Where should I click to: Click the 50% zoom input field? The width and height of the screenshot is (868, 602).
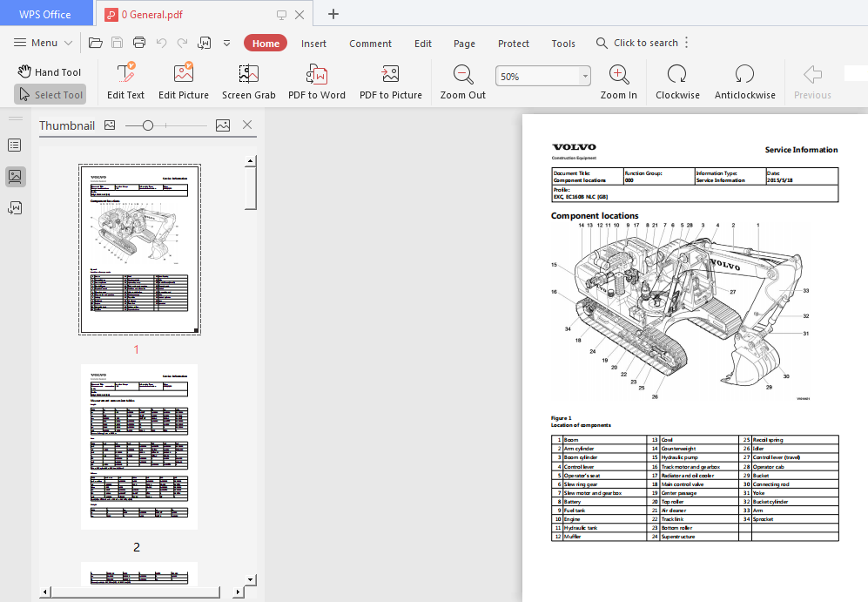point(537,77)
